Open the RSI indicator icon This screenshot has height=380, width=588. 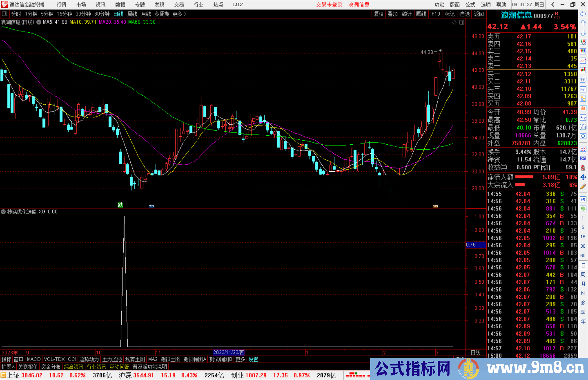click(x=583, y=158)
